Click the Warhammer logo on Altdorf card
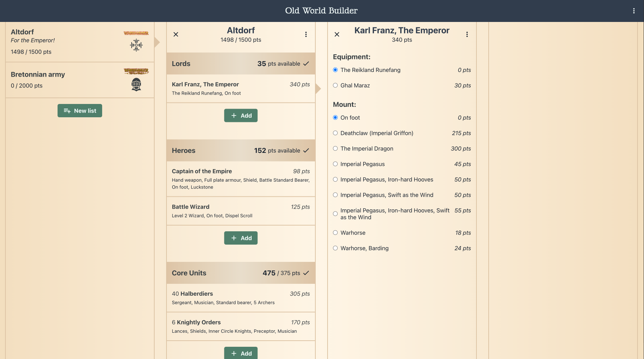644x359 pixels. (x=136, y=33)
